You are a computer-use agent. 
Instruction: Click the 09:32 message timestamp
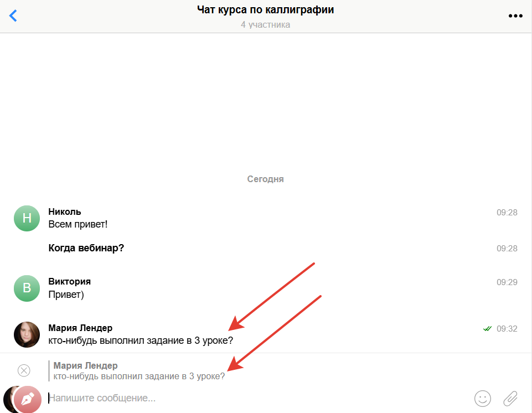(507, 329)
